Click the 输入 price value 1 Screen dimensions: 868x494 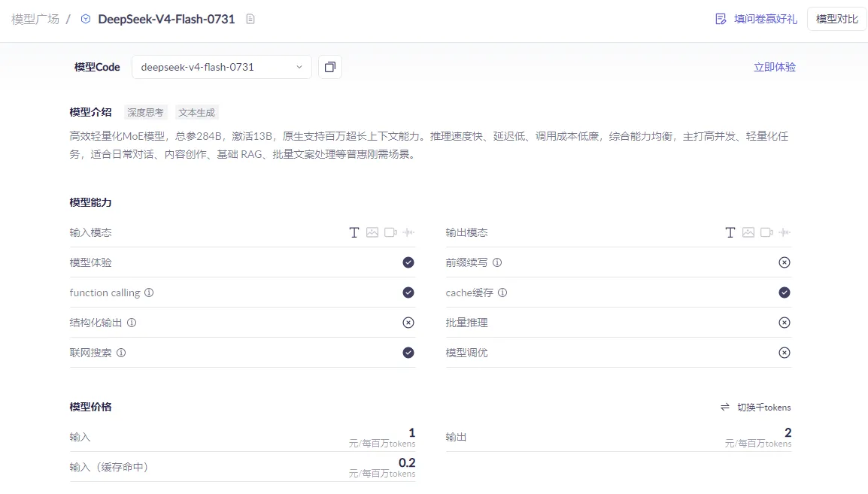[x=412, y=432]
